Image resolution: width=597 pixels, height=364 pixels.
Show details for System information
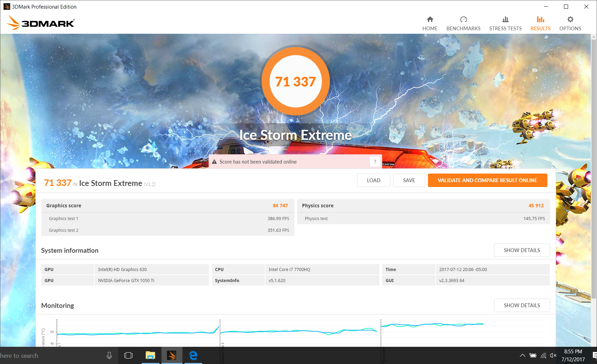(522, 250)
